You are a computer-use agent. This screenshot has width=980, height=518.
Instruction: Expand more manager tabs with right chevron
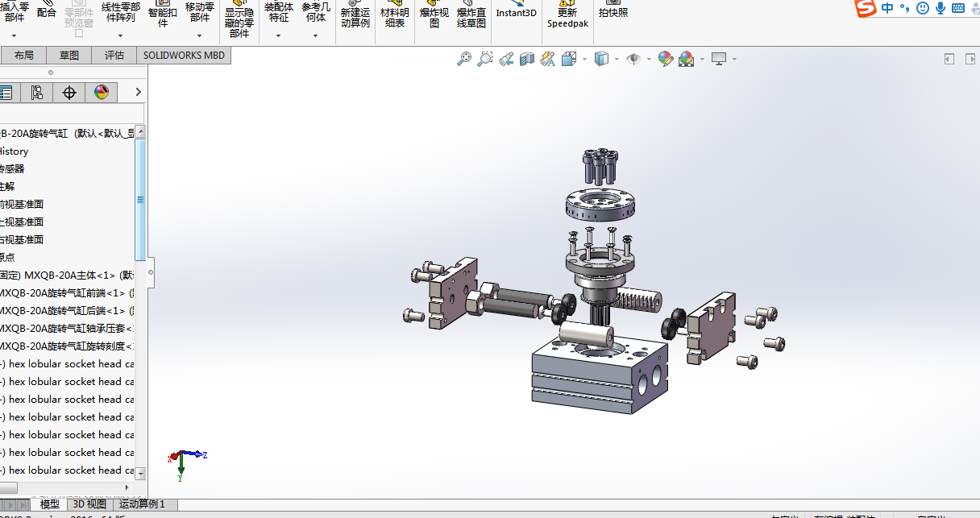pos(138,93)
